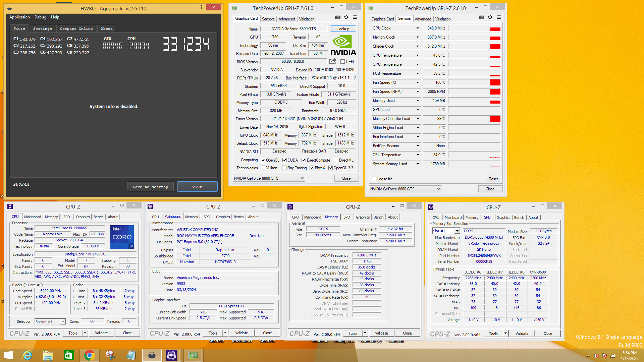Click the Intel Core i9 logo in CPU-Z
The height and width of the screenshot is (362, 644).
tap(122, 237)
